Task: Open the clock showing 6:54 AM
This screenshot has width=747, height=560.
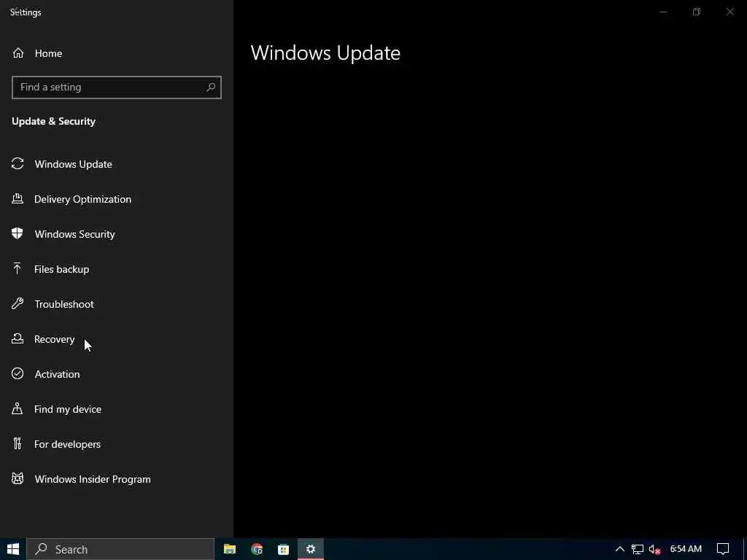Action: [x=686, y=549]
